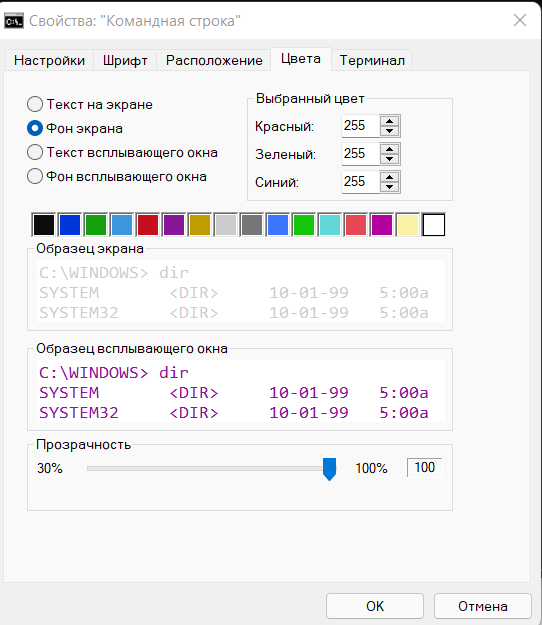Increase the Синий value with up arrow
This screenshot has height=625, width=542.
coord(389,177)
